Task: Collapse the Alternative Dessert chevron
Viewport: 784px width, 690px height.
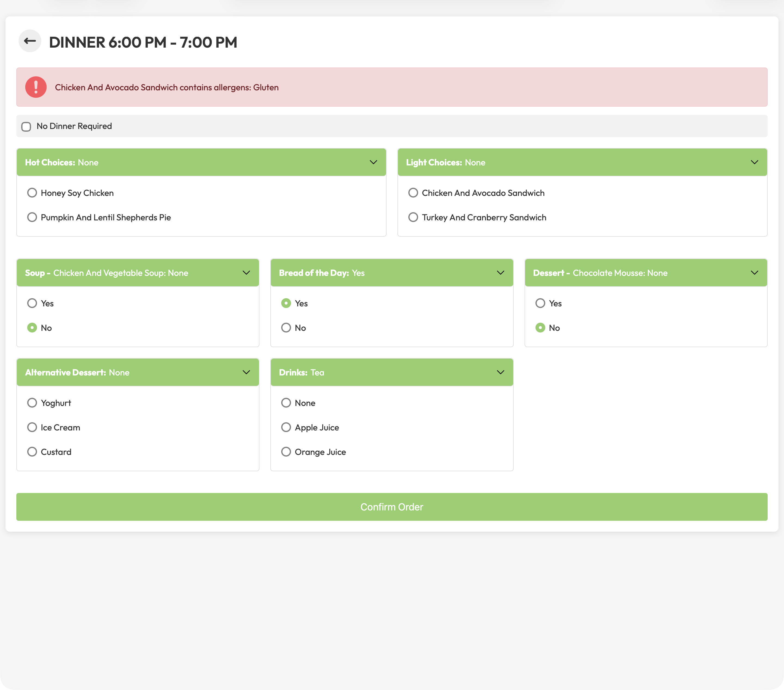Action: 246,372
